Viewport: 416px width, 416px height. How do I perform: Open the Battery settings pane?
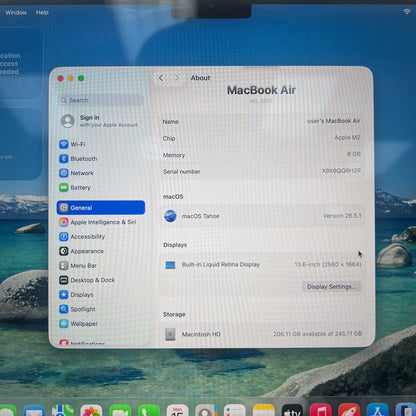click(x=75, y=188)
